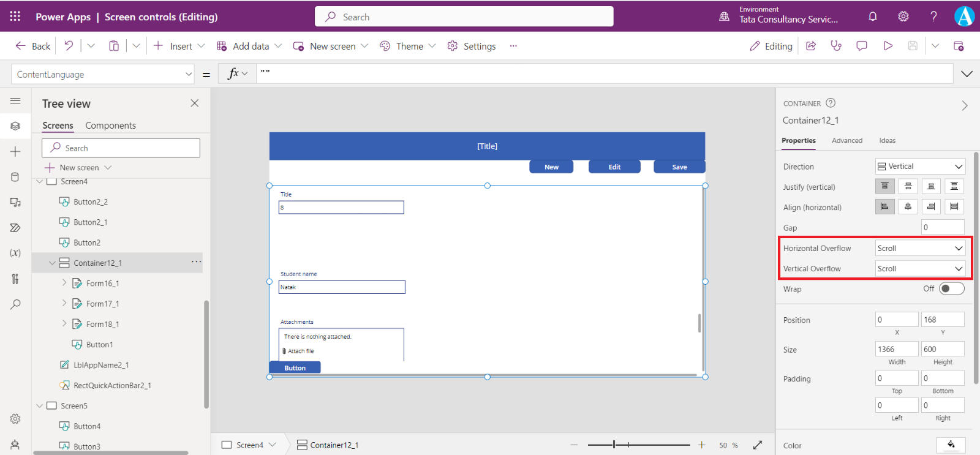Click the notifications bell icon
Viewport: 980px width, 455px height.
click(873, 17)
